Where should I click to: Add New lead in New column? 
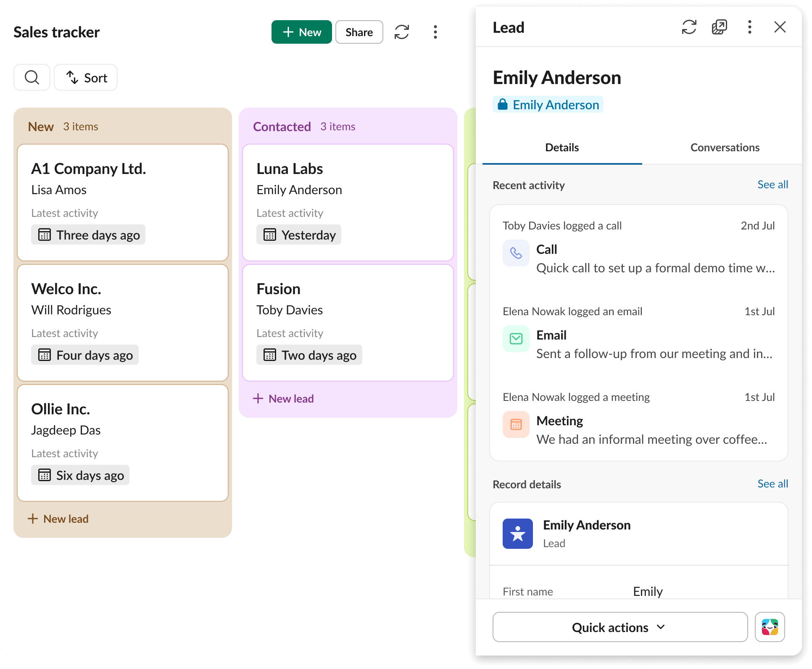click(58, 519)
